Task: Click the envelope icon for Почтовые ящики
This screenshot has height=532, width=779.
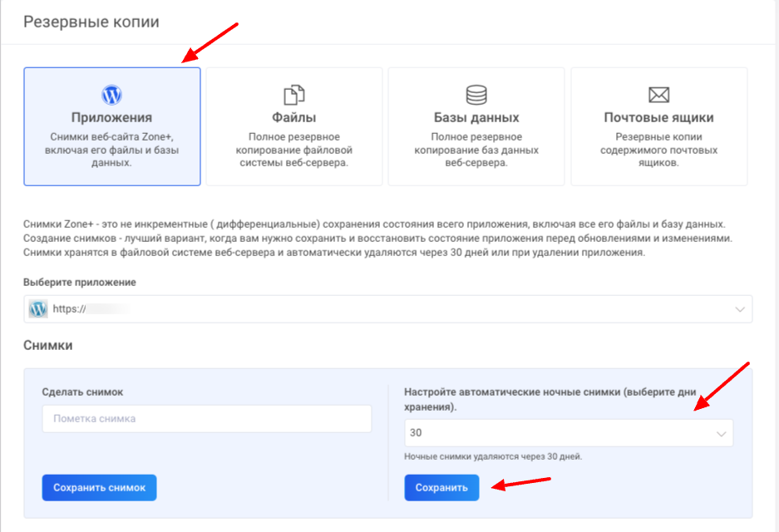Action: tap(658, 94)
